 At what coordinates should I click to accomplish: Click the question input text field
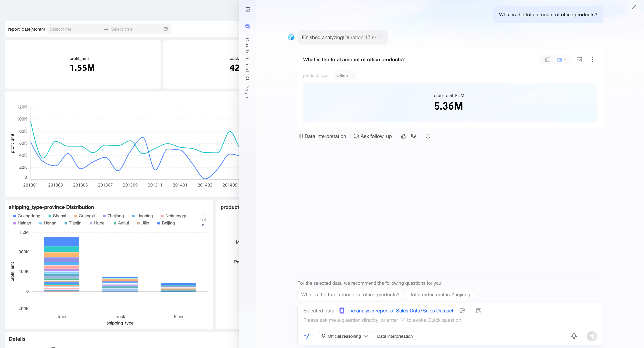point(425,320)
